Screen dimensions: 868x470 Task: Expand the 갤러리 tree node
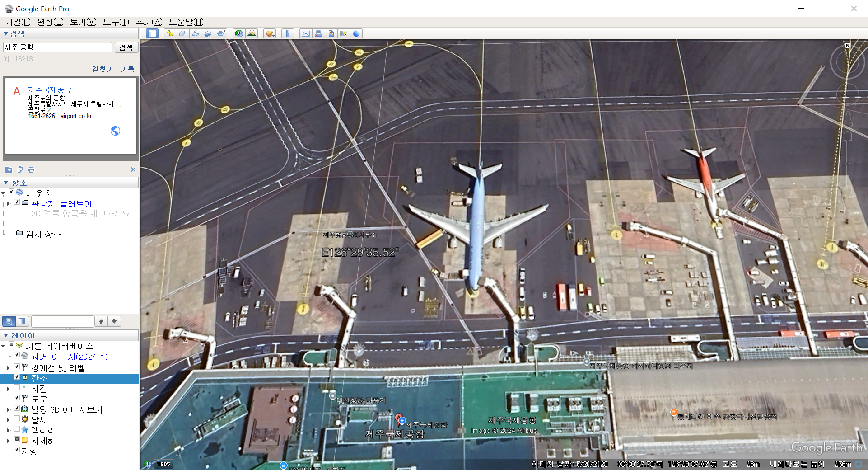[x=8, y=430]
